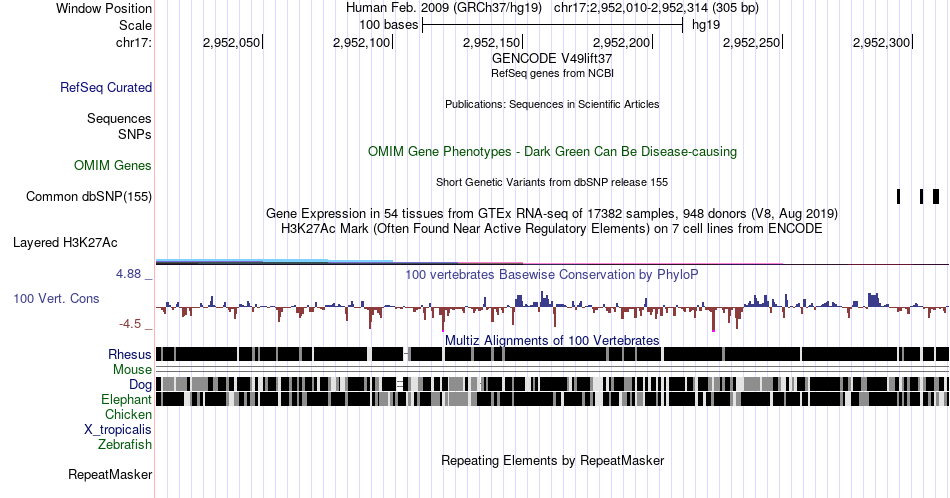Click the 2,952,100 ruler position
950x498 pixels.
point(362,42)
